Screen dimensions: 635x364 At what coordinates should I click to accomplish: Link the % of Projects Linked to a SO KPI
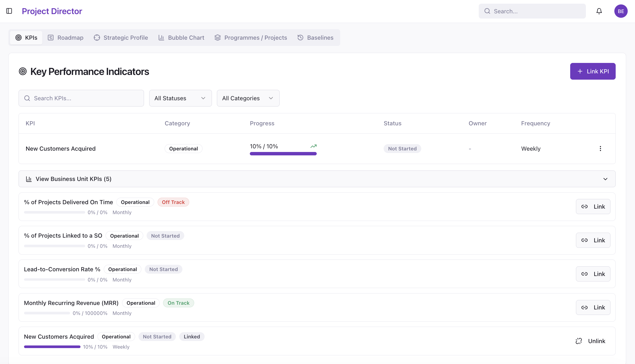point(593,240)
